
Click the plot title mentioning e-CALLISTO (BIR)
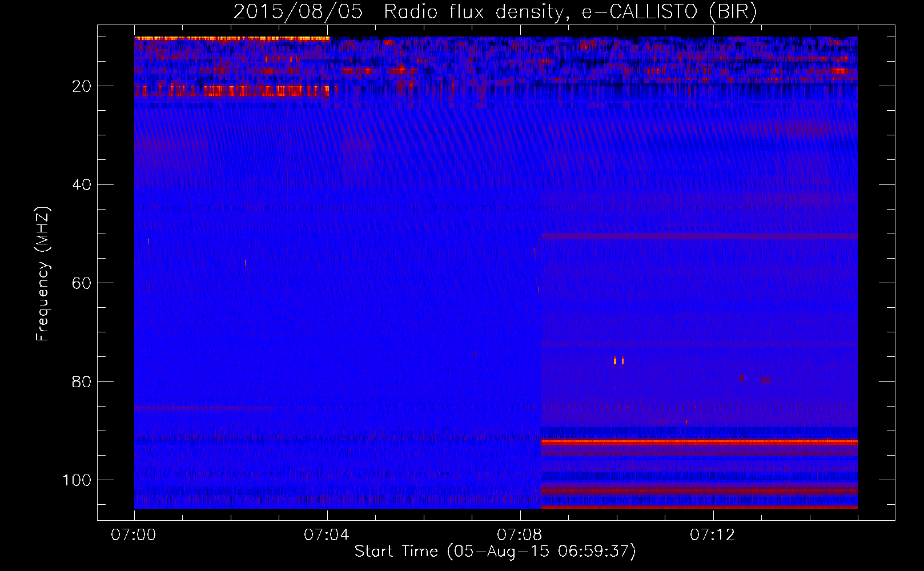tap(495, 11)
